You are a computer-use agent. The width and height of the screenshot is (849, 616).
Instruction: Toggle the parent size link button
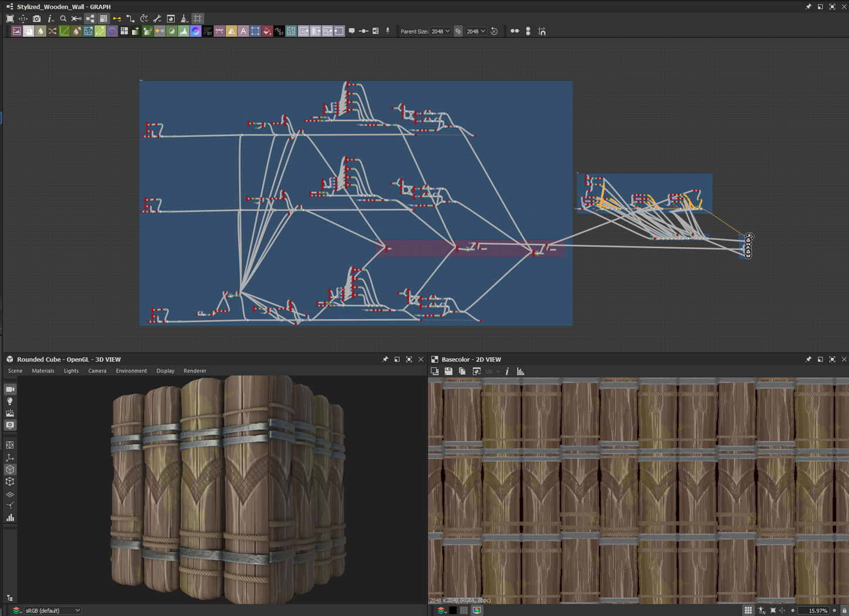(458, 32)
